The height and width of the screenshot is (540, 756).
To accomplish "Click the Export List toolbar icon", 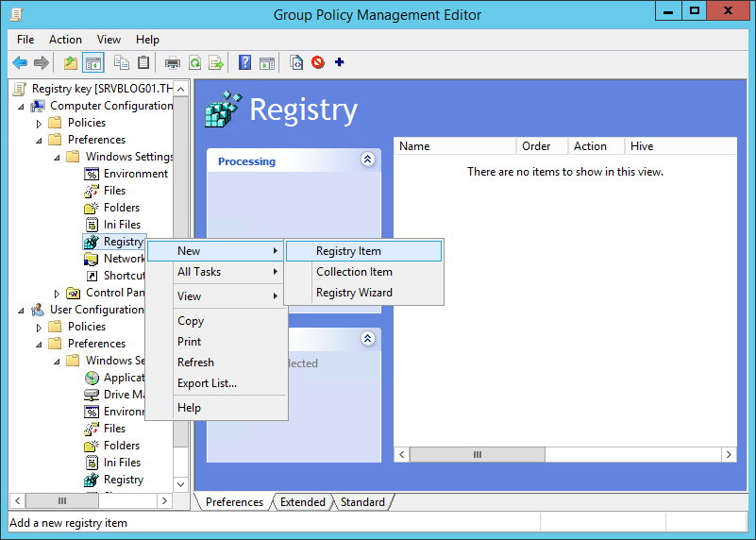I will click(216, 63).
